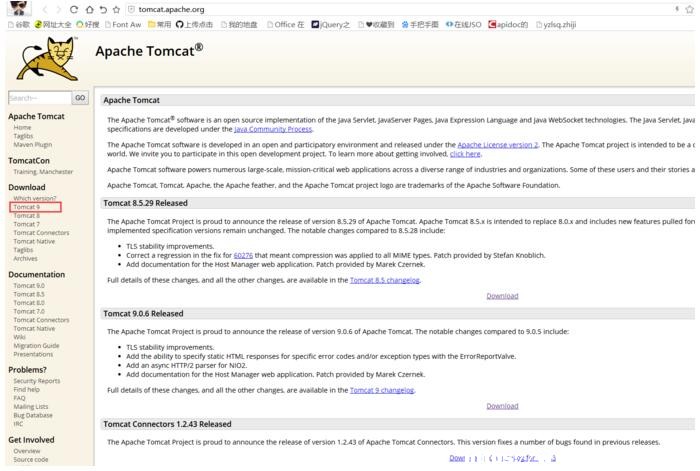Open Tomcat Connectors under Download
Viewport: 700px width, 471px height.
click(41, 233)
